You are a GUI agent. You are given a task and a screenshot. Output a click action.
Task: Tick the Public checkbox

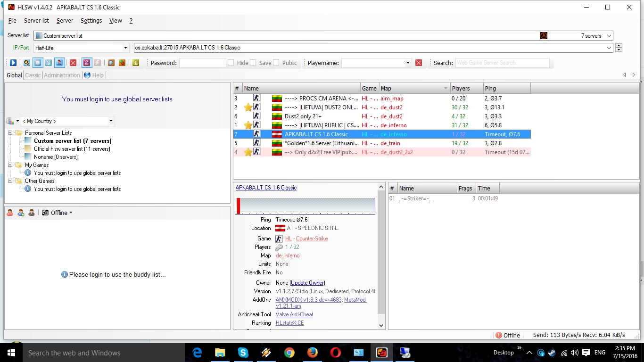tap(276, 63)
